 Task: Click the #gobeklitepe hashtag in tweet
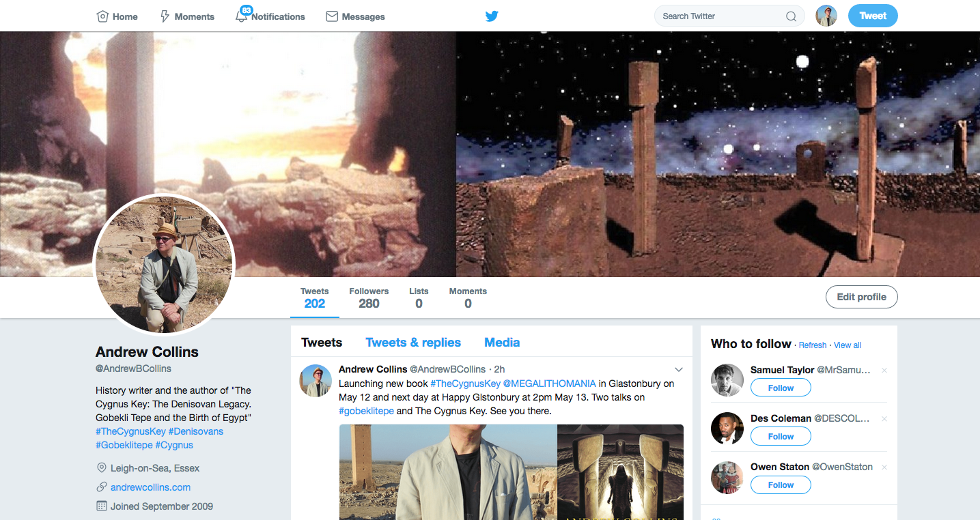click(366, 411)
